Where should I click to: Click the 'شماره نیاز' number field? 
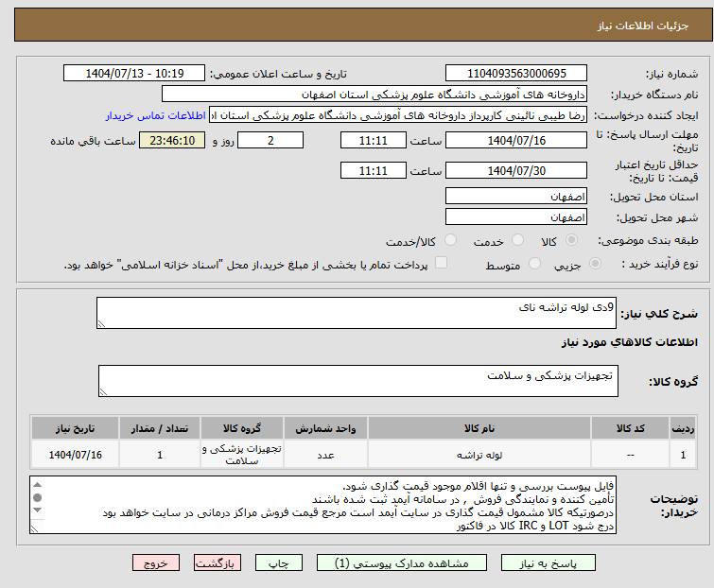516,74
